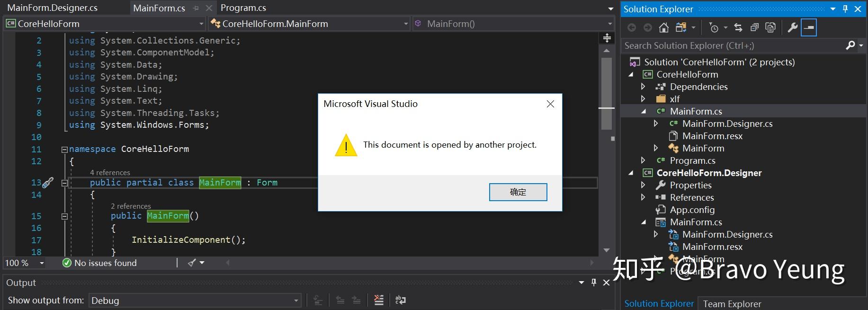868x310 pixels.
Task: Open the MainForm() member dropdown
Action: point(610,24)
